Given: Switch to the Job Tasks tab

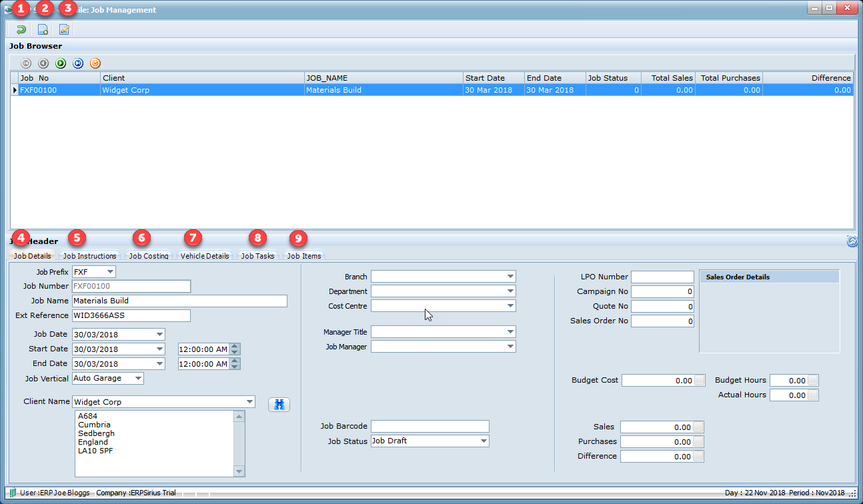Looking at the screenshot, I should (257, 256).
